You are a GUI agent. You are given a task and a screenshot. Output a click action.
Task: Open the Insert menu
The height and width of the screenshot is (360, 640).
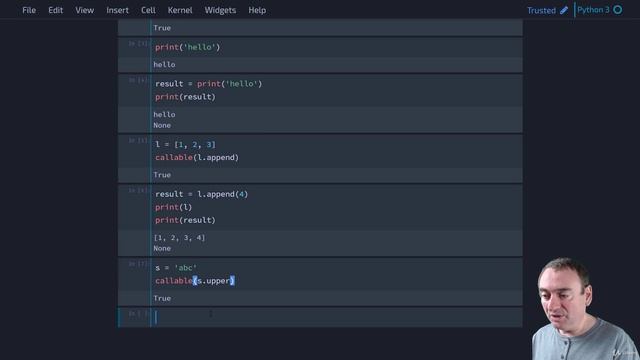tap(118, 10)
